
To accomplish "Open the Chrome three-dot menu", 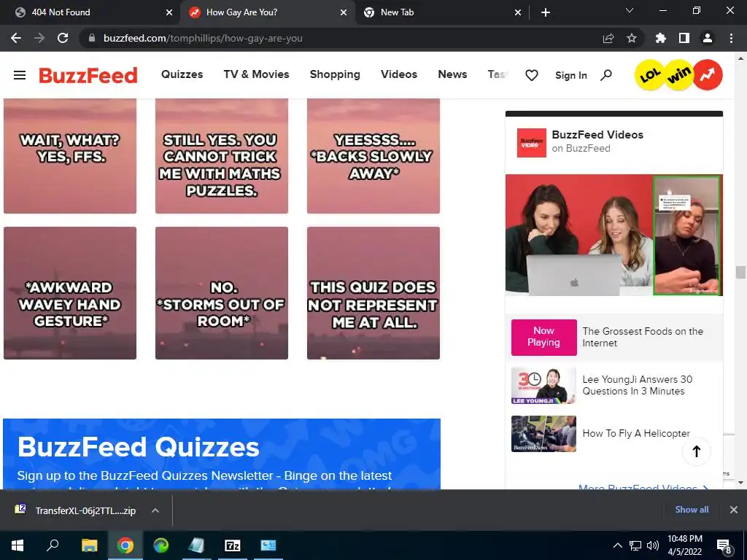I will click(731, 38).
